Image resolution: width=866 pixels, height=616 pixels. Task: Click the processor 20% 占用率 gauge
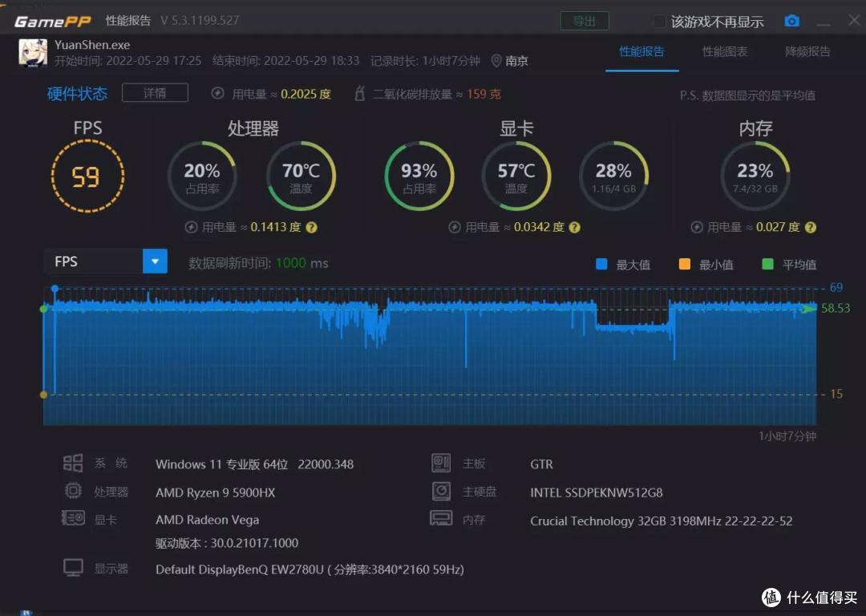pos(202,176)
